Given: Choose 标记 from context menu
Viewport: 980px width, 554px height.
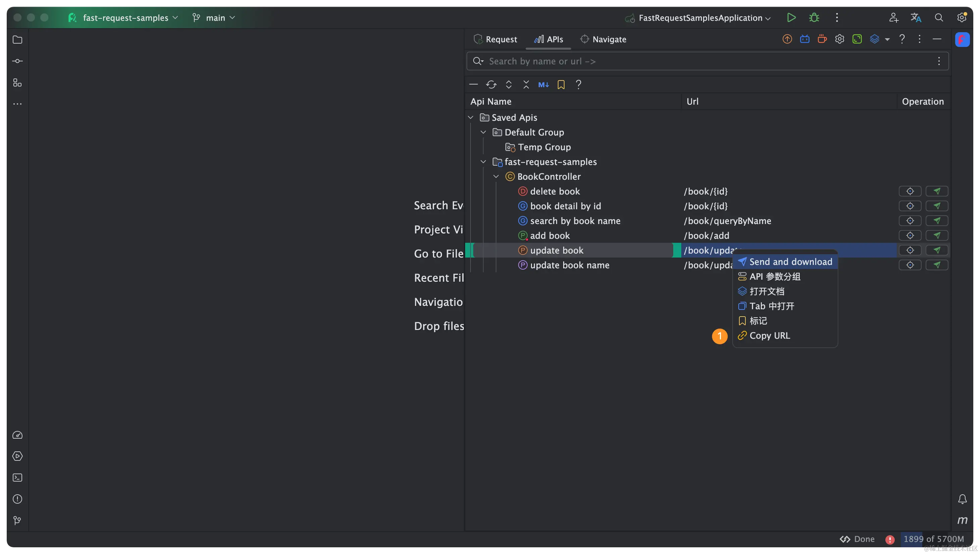Looking at the screenshot, I should pos(785,321).
